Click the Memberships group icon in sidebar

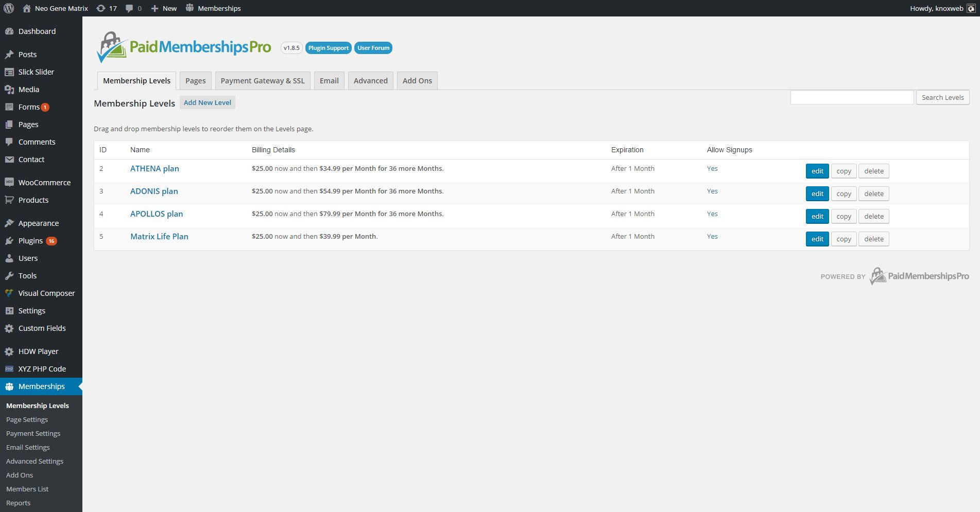9,386
